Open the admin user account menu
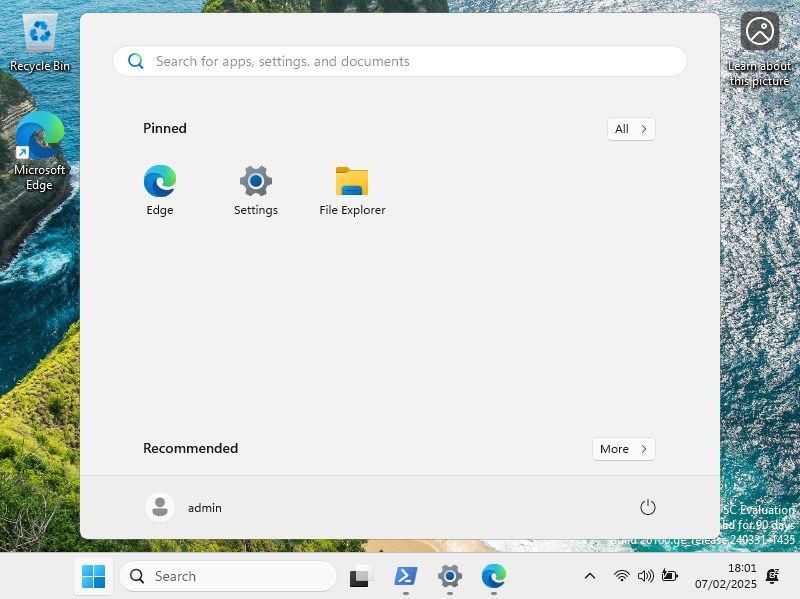Screen dimensions: 800x599 (x=185, y=507)
